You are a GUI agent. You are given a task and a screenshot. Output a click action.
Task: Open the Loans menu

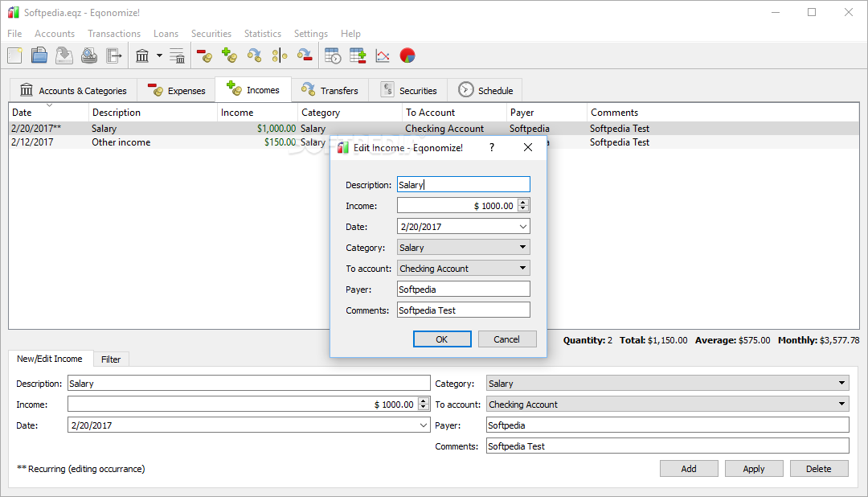coord(166,34)
